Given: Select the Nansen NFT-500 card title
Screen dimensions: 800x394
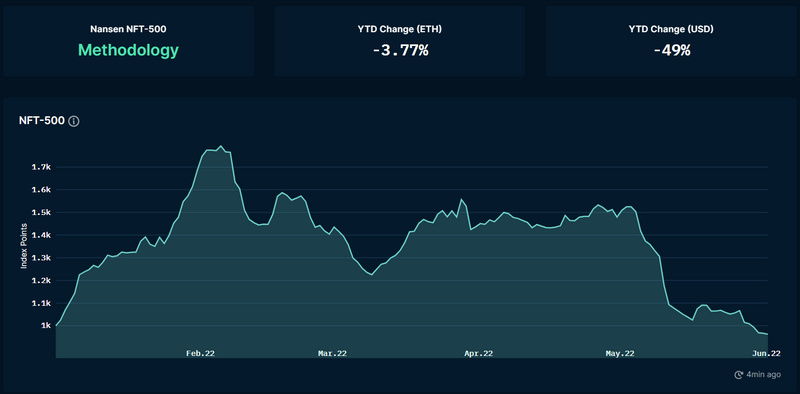Looking at the screenshot, I should (128, 29).
